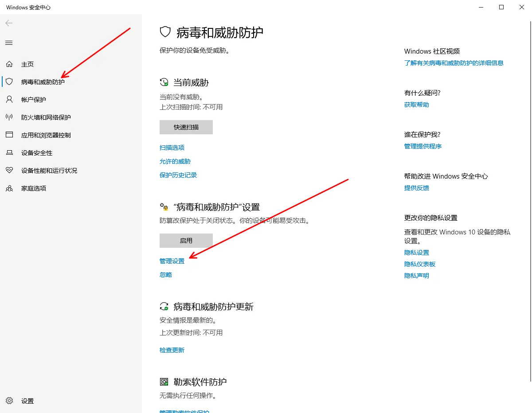Open the 扫描选项 link
532x413 pixels.
(172, 148)
